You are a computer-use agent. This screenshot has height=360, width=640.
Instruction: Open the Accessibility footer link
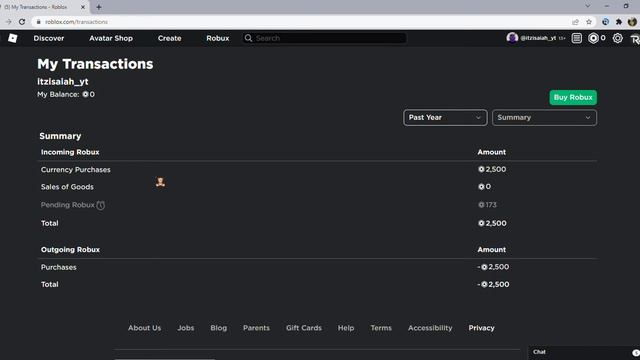tap(430, 328)
